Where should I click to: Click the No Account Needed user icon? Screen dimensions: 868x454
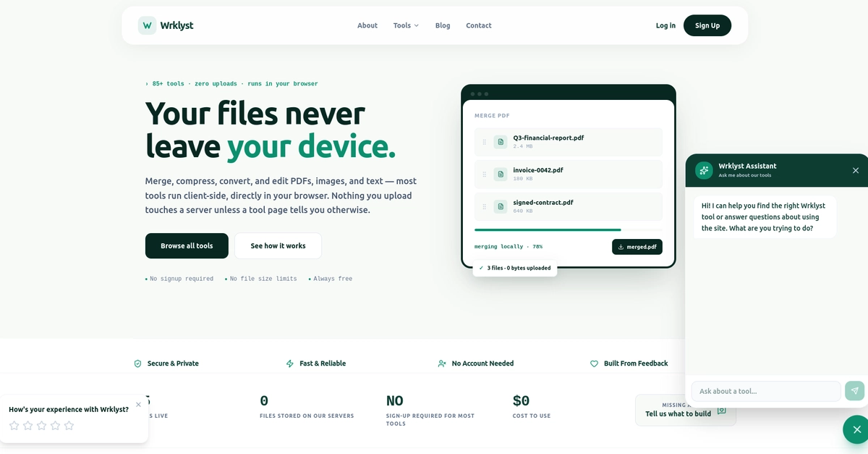point(442,363)
